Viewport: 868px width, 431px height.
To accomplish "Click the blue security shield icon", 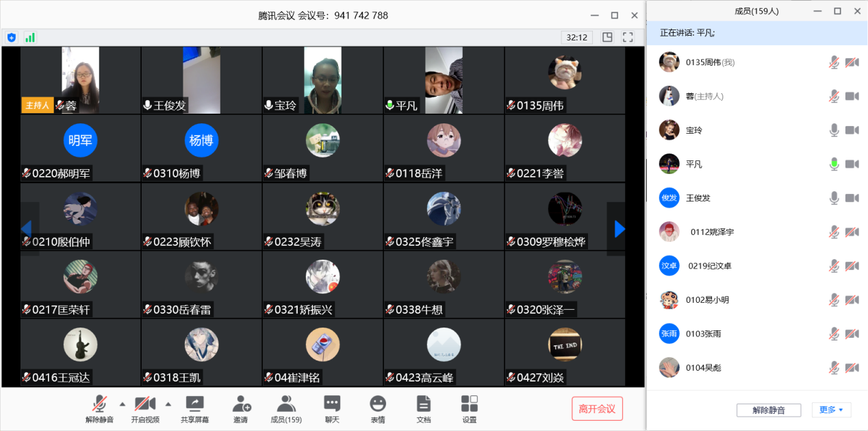I will coord(12,38).
